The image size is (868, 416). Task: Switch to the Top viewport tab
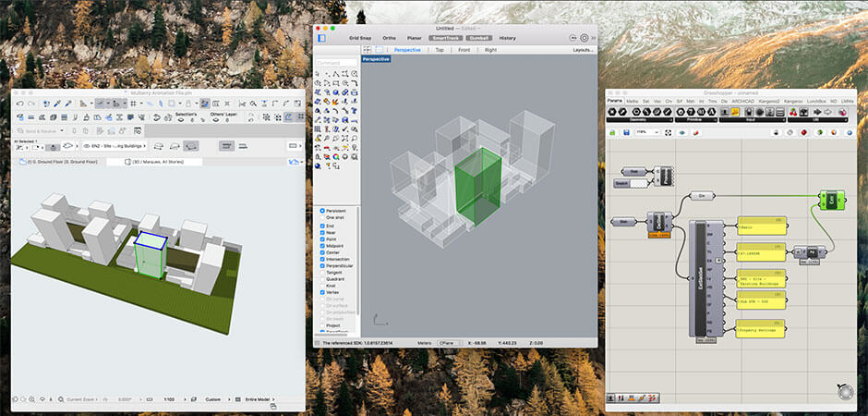[440, 50]
